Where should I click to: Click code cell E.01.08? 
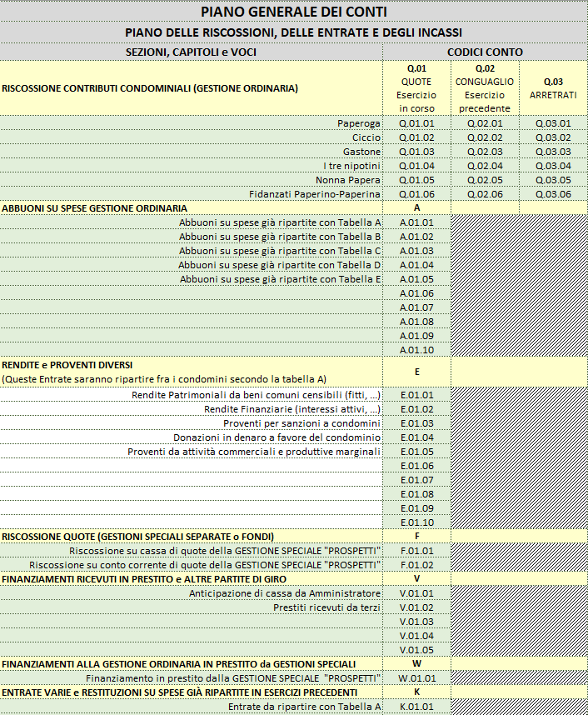coord(416,493)
